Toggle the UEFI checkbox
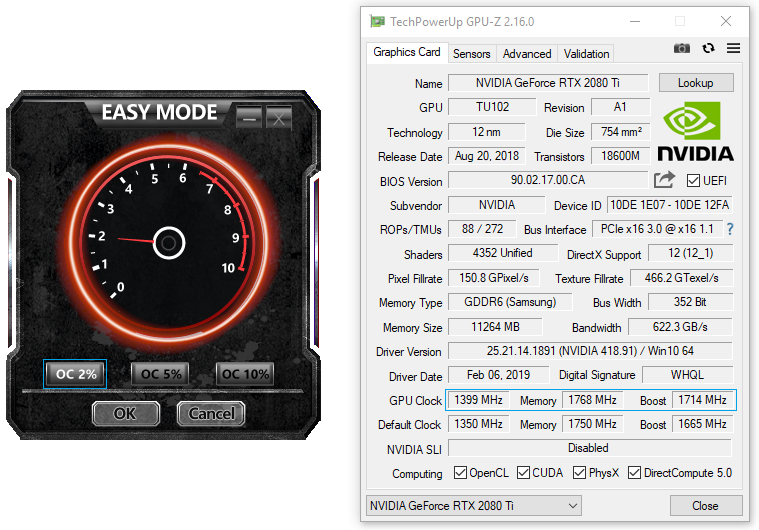759x530 pixels. (693, 181)
